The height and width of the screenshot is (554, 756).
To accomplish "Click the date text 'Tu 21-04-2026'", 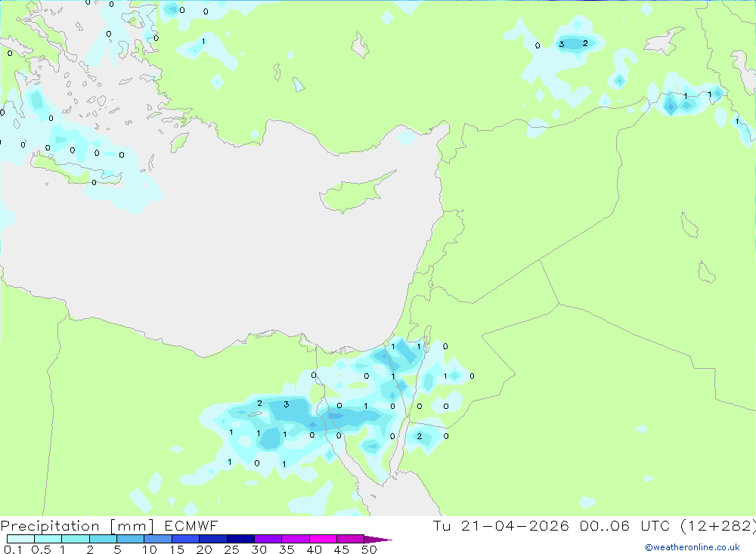I will coord(501,525).
